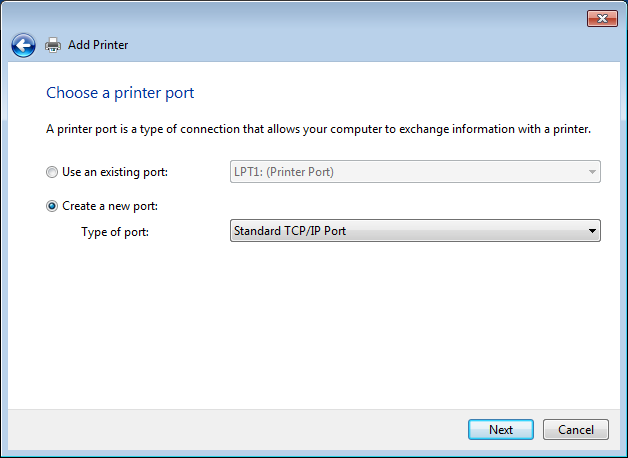Open the Type of port combo box
Screen dimensions: 628x458
click(414, 231)
